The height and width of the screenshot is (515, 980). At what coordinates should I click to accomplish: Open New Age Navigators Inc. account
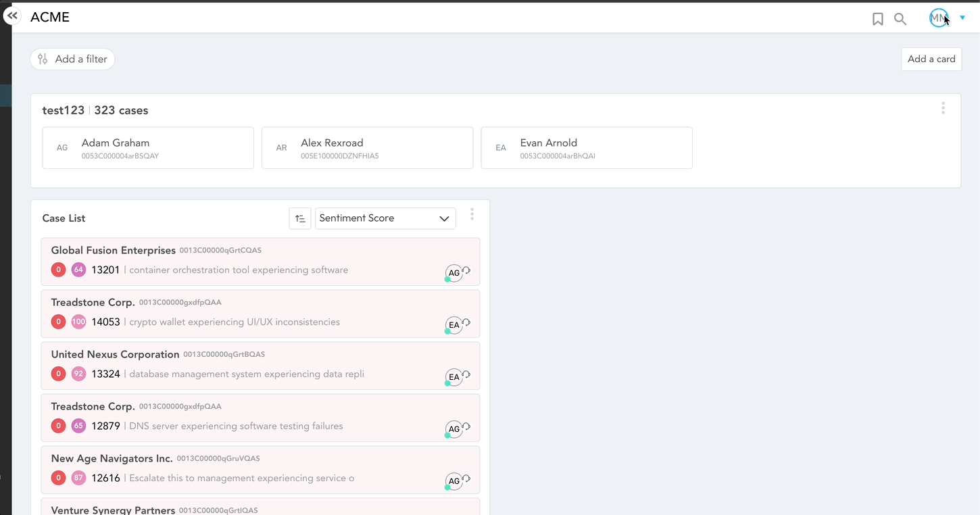112,458
